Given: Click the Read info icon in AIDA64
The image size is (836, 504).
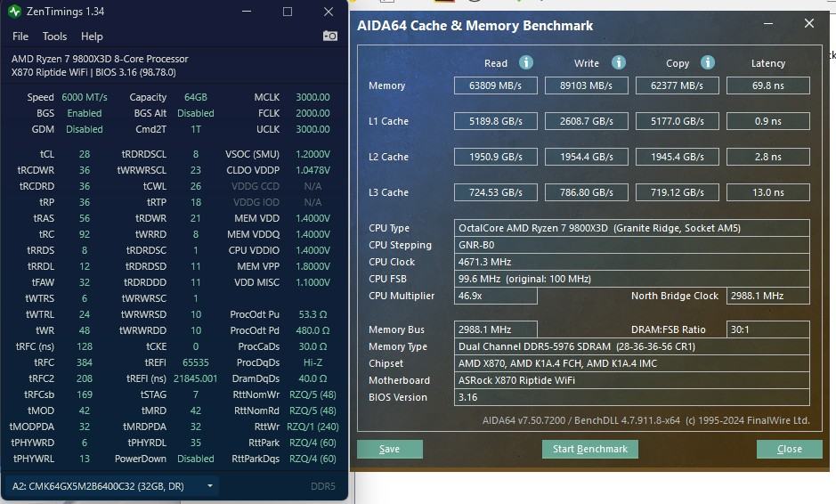Looking at the screenshot, I should (x=525, y=62).
